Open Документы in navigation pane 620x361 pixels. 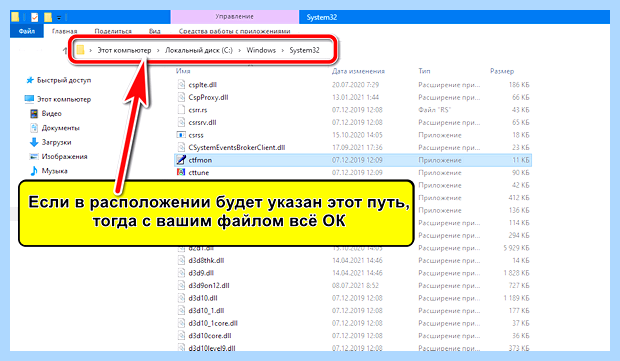[x=60, y=128]
